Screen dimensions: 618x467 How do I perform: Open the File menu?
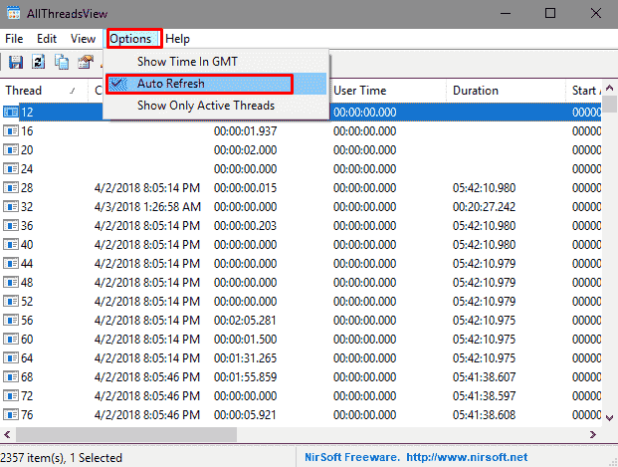coord(14,39)
